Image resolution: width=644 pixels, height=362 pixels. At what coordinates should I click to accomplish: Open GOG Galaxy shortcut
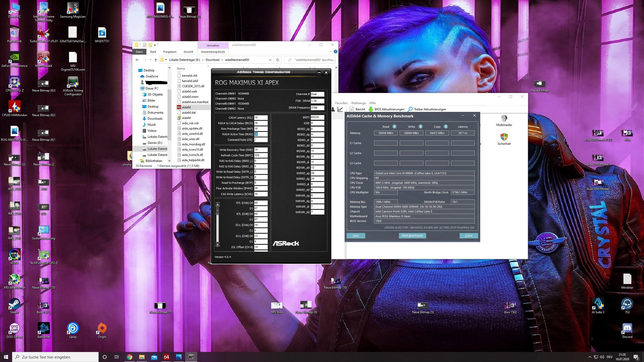(15, 331)
